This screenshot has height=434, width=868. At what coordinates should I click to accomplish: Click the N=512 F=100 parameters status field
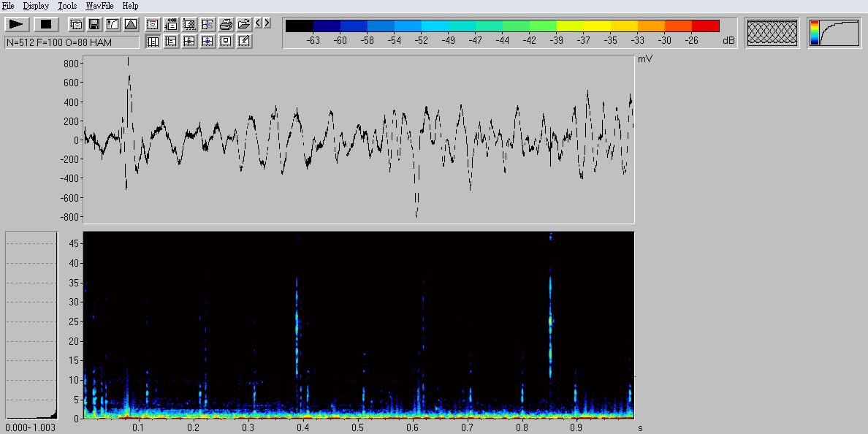[71, 42]
